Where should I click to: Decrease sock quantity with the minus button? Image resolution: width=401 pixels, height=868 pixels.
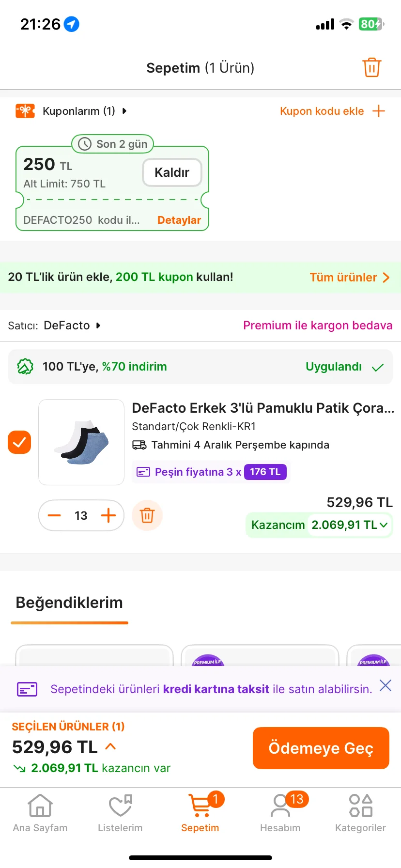click(x=54, y=515)
